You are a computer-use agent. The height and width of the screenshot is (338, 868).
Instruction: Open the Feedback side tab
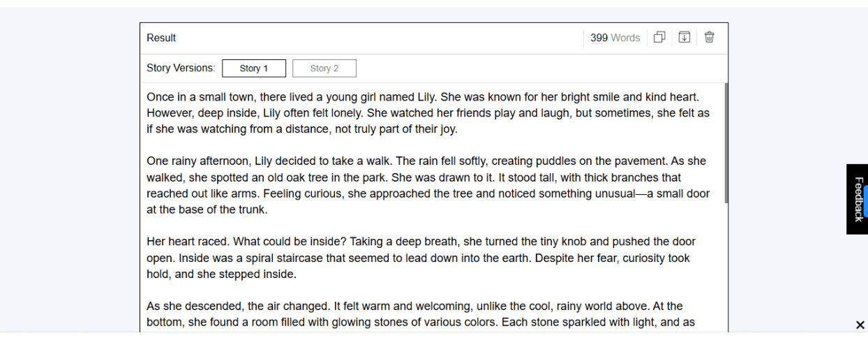(857, 199)
